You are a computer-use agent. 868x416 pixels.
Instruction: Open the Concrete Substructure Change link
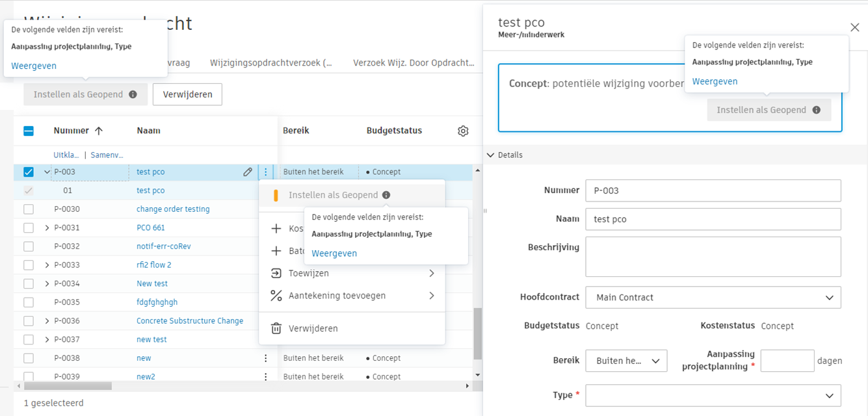[190, 321]
